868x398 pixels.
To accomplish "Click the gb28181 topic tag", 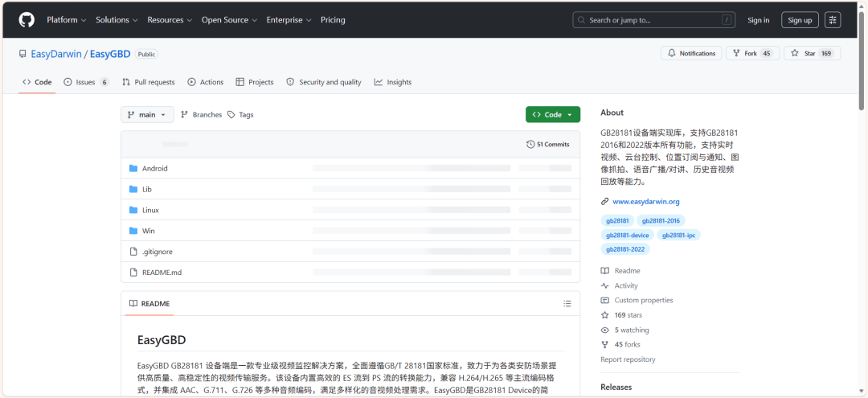I will (x=617, y=221).
